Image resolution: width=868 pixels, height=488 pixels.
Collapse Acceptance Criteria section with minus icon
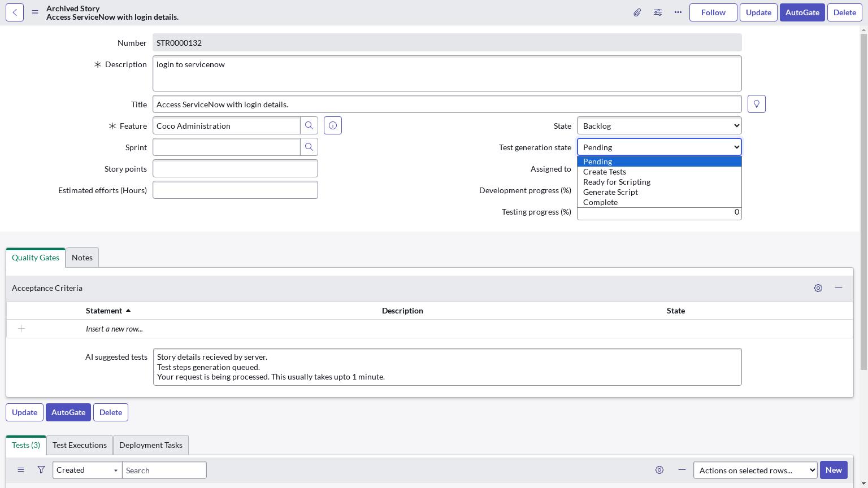point(839,288)
